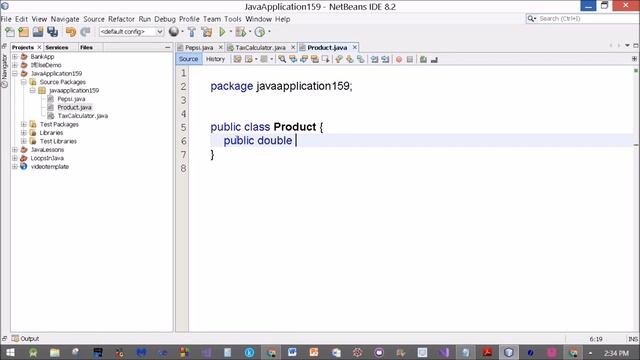
Task: Click the Profile Project toolbar icon
Action: coord(260,32)
